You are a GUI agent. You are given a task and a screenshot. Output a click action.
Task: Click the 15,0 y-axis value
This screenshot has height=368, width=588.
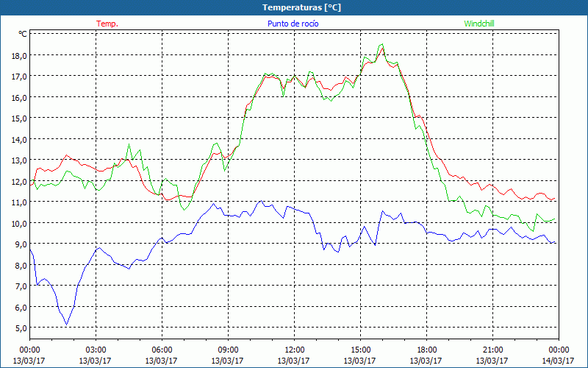coord(19,118)
